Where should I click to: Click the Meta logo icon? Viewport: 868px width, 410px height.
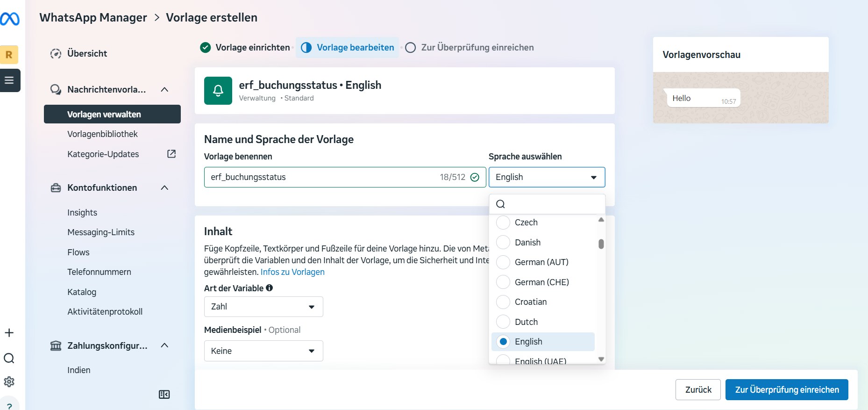pyautogui.click(x=9, y=19)
